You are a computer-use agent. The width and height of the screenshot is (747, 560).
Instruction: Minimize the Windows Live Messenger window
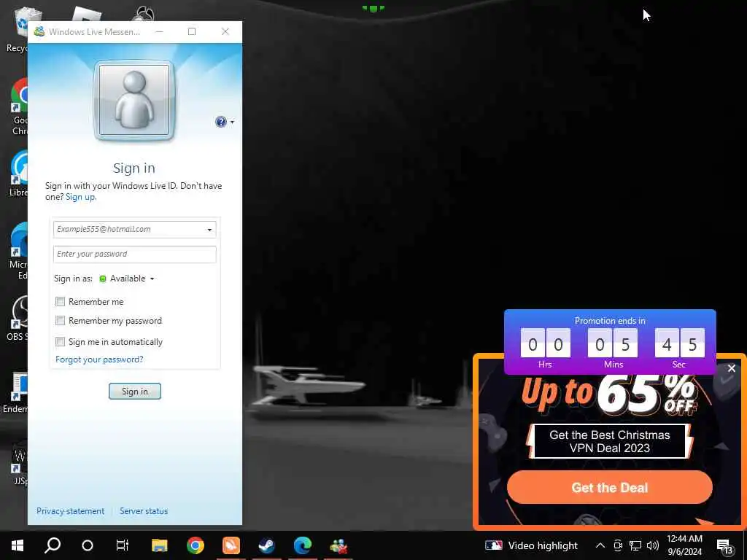pyautogui.click(x=160, y=31)
